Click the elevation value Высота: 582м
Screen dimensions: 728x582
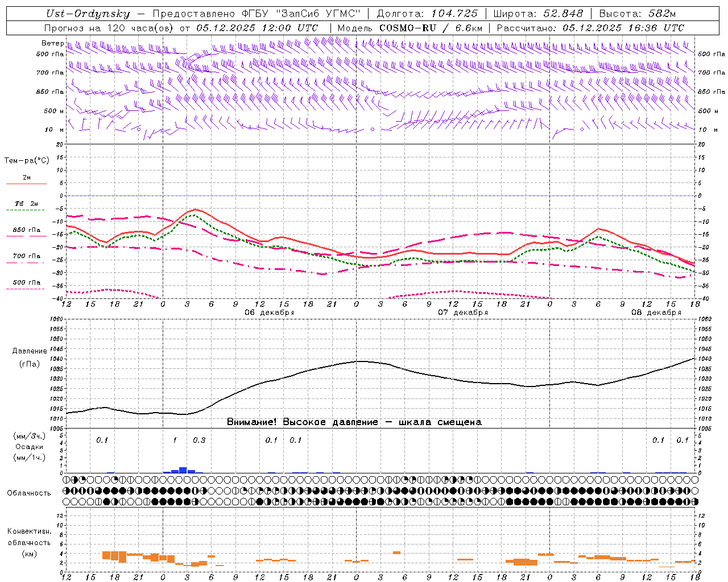(x=638, y=14)
